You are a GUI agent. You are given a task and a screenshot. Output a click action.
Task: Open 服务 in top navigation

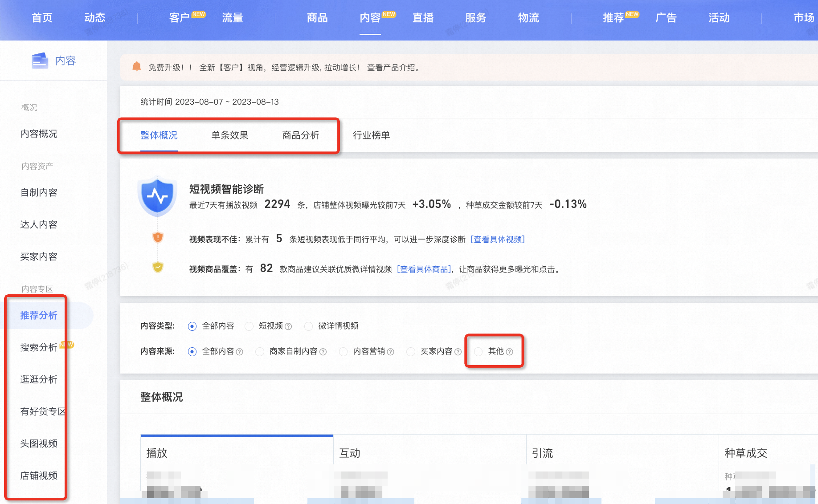(476, 18)
